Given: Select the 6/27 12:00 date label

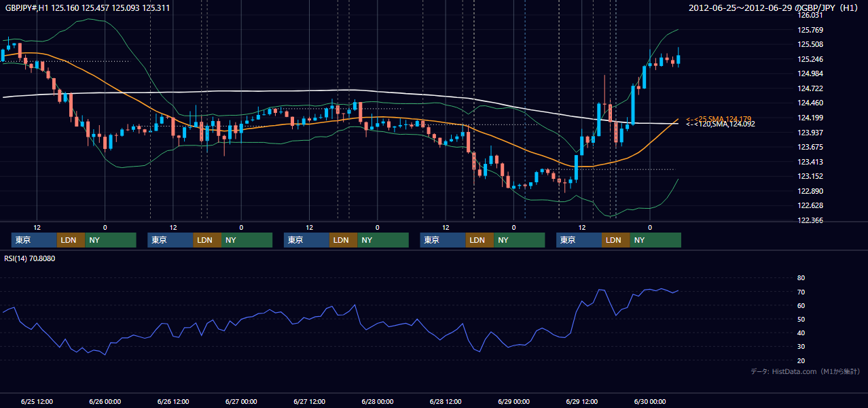Looking at the screenshot, I should click(x=310, y=401).
